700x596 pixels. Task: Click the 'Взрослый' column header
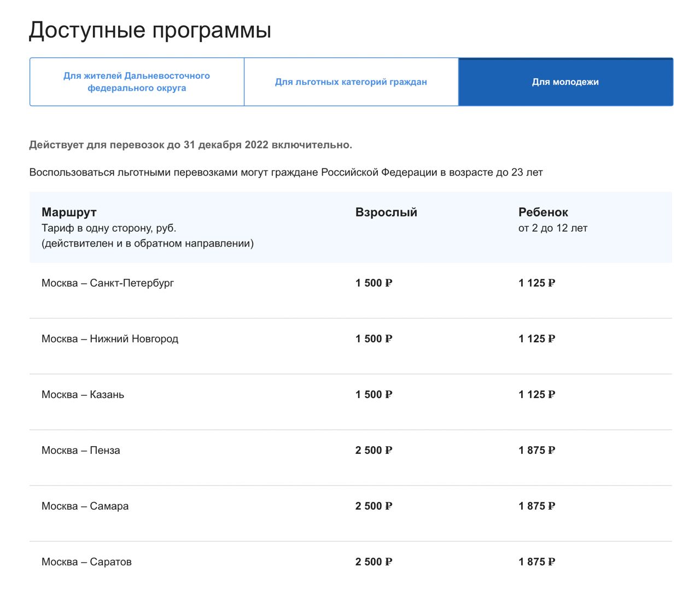[x=386, y=212]
